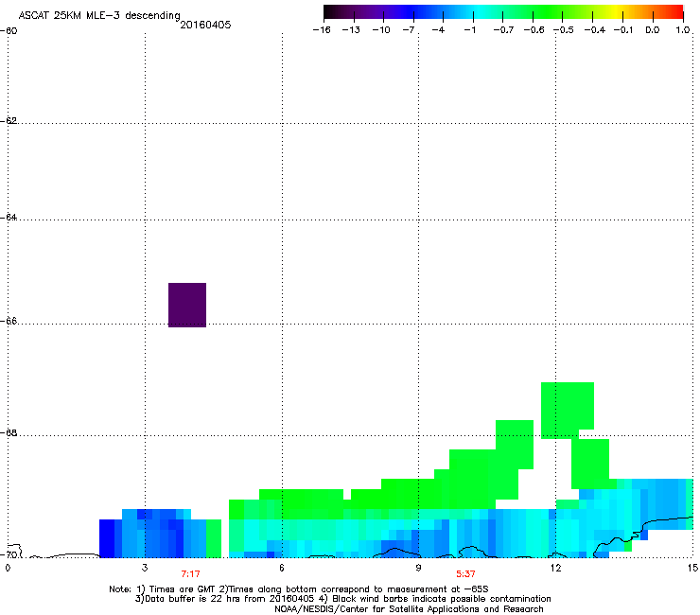
Task: Click the credit "NOAA/NESDIS/Center for Satellite Applications and Research"
Action: (409, 609)
